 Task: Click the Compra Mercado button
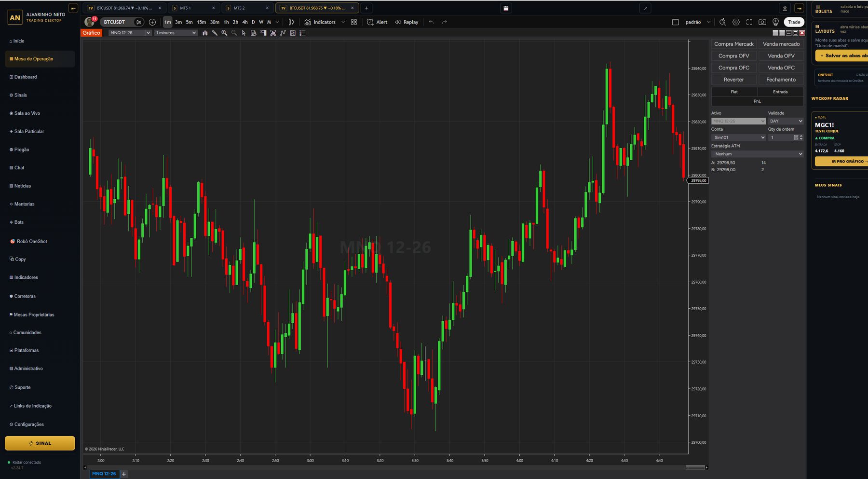[x=733, y=44]
